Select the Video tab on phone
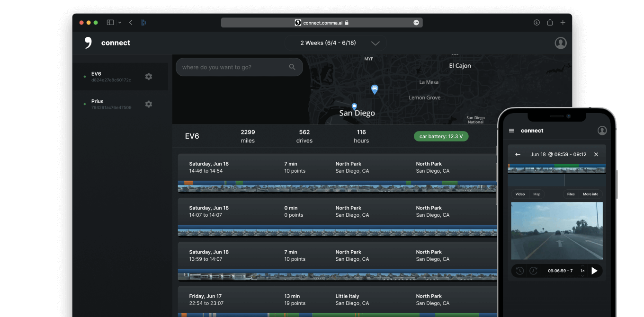The image size is (644, 317). [x=520, y=194]
